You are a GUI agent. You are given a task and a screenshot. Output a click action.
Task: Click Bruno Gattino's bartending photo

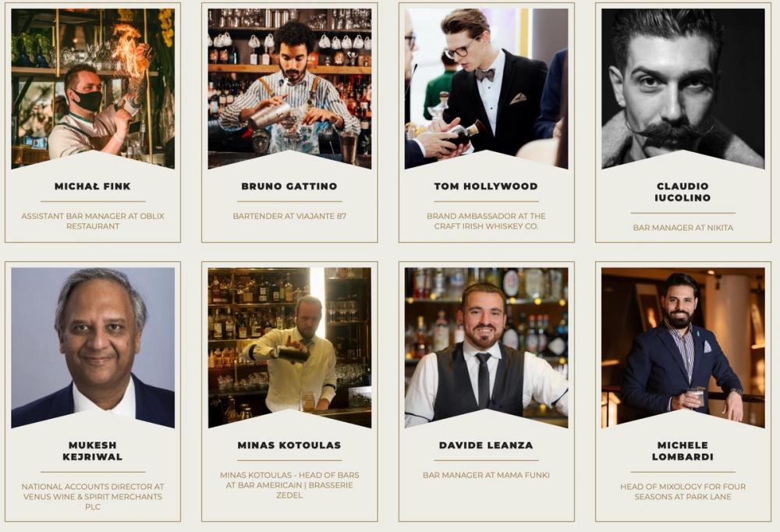(x=289, y=89)
